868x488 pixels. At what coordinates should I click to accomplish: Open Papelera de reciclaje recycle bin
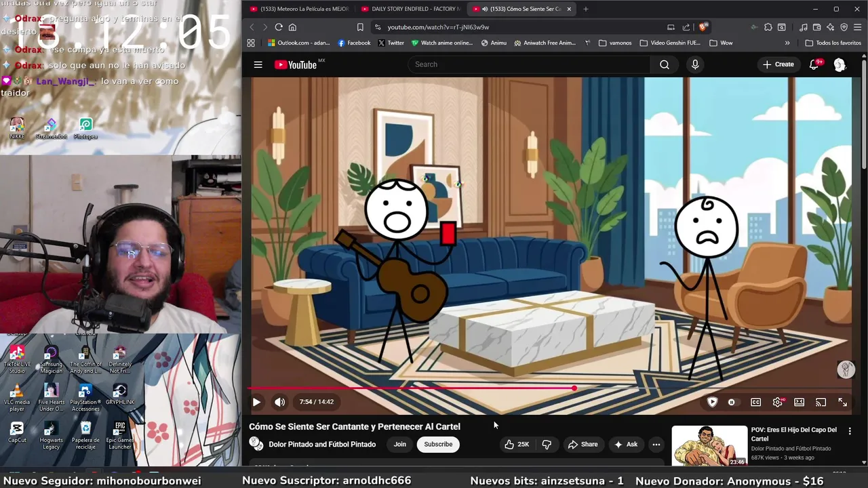[x=85, y=436]
